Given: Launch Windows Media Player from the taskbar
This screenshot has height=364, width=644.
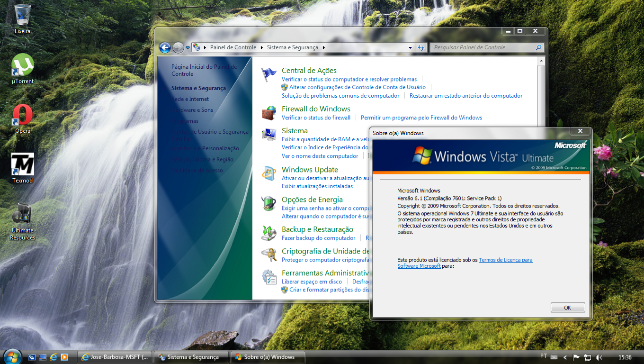Looking at the screenshot, I should click(x=64, y=357).
